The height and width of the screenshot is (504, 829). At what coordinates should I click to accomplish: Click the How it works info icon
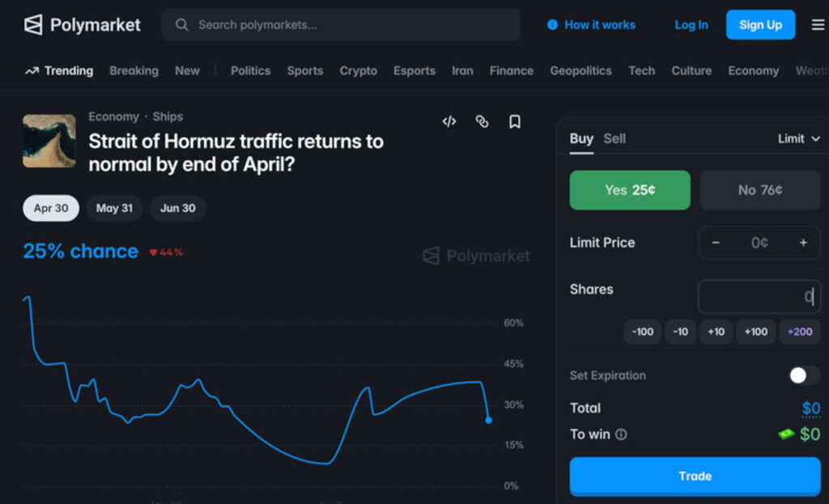click(552, 25)
